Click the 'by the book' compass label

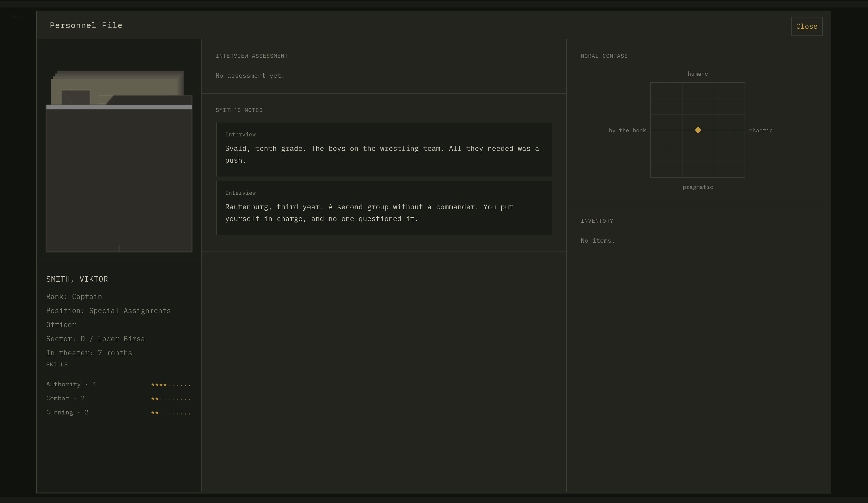(x=627, y=130)
